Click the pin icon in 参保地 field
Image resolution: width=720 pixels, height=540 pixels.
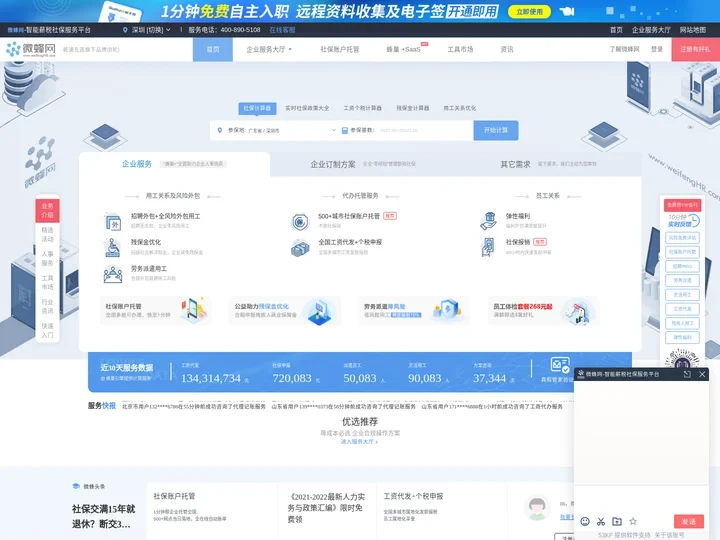pos(219,130)
